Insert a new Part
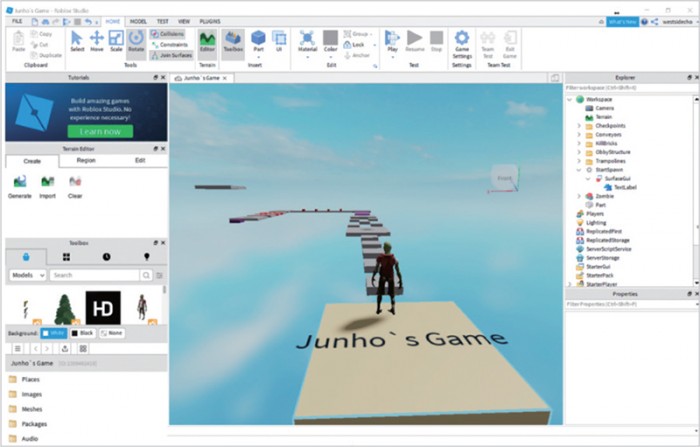This screenshot has height=447, width=700. click(258, 43)
